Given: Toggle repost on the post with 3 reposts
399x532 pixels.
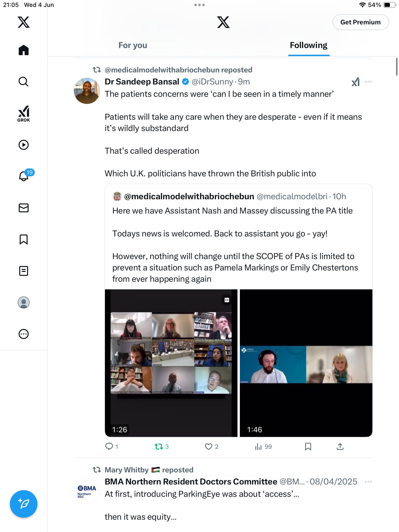Looking at the screenshot, I should point(162,447).
